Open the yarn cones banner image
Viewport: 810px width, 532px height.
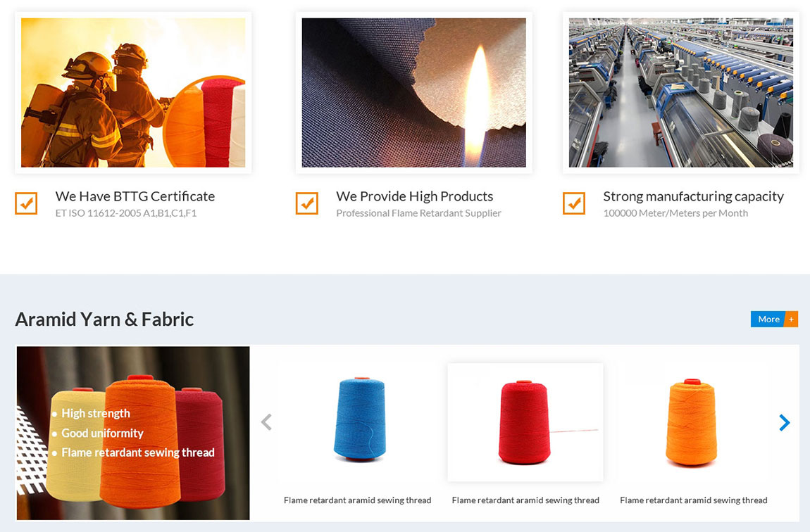[133, 433]
